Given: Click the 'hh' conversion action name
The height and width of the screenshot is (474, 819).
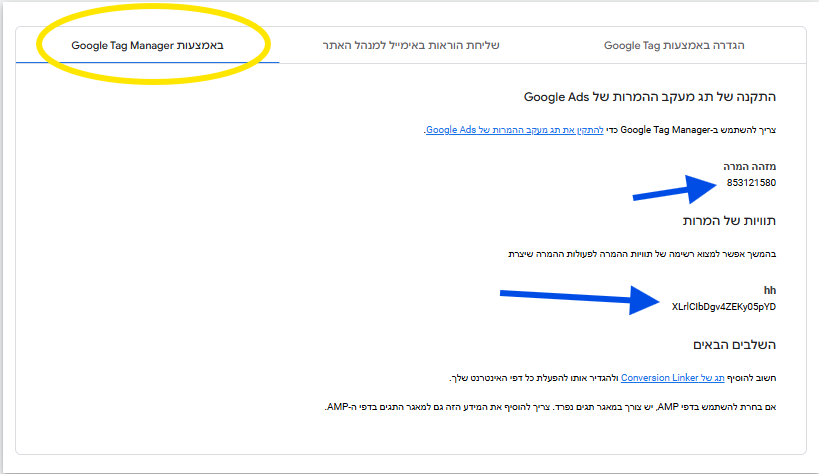Looking at the screenshot, I should click(x=770, y=291).
